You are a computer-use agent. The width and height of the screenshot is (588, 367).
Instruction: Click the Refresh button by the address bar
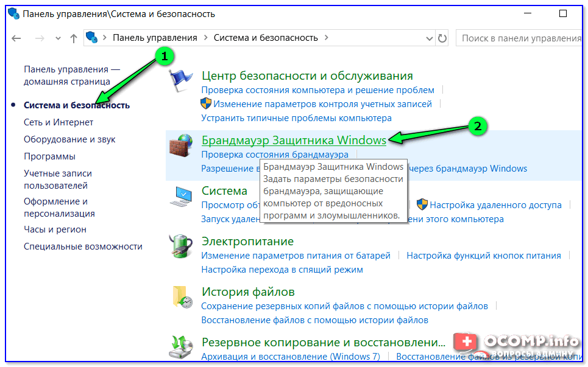coord(442,38)
